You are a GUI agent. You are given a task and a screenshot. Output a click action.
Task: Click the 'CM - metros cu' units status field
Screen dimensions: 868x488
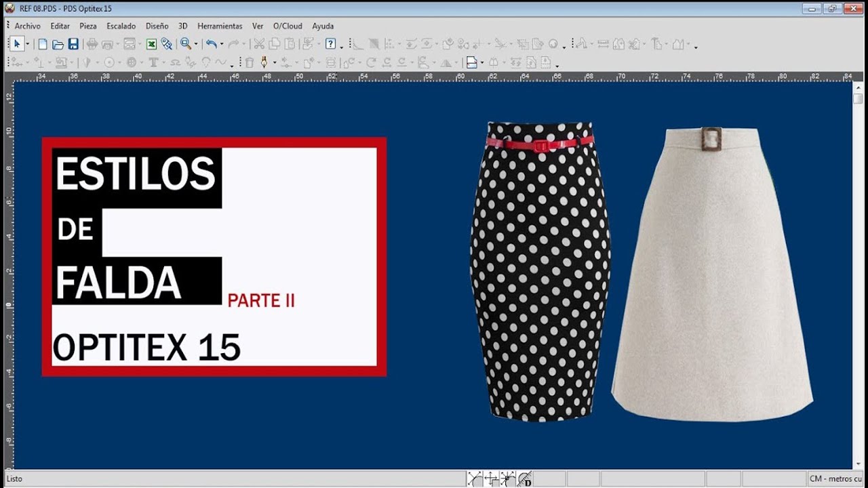[x=835, y=479]
